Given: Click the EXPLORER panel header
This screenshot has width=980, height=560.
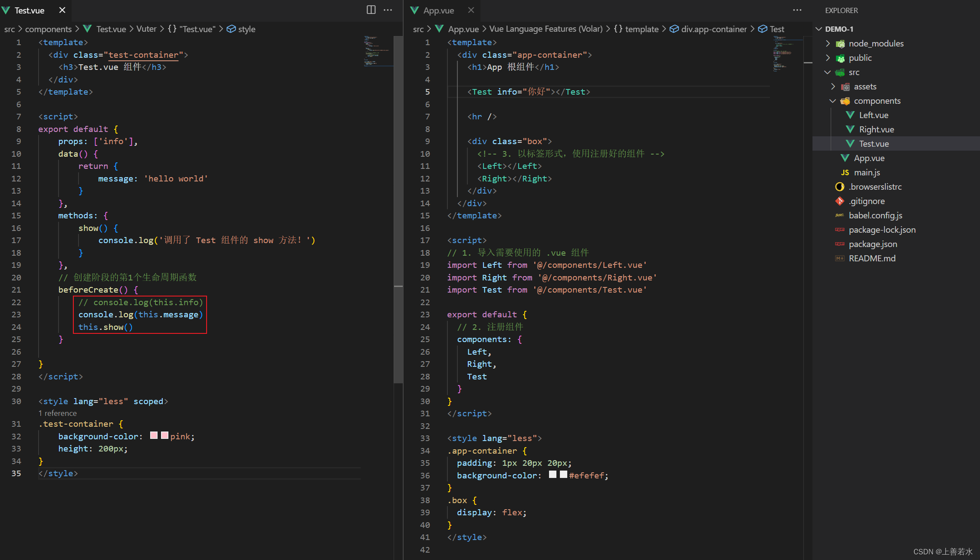Looking at the screenshot, I should click(x=841, y=10).
